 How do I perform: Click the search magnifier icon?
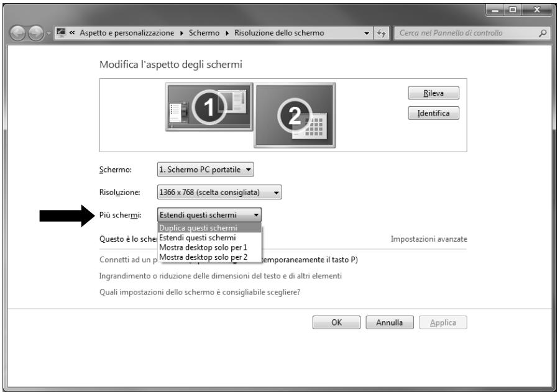point(543,33)
